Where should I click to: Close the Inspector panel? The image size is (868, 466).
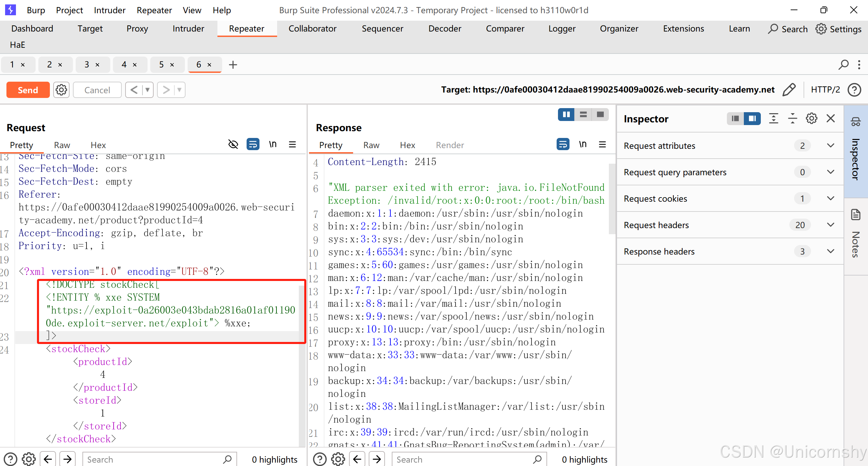831,119
